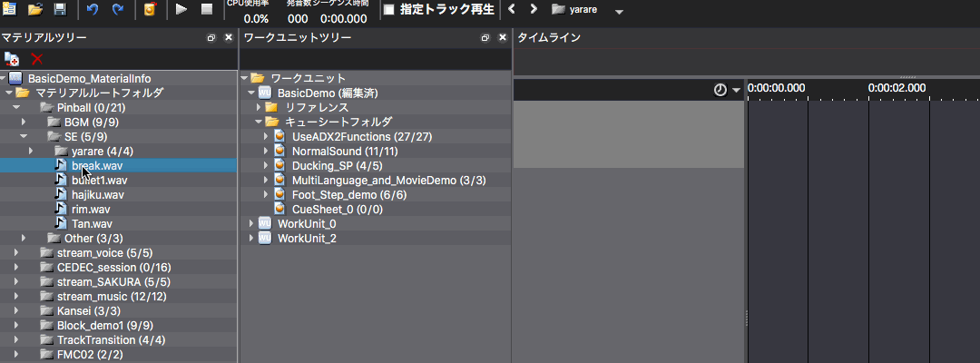Click the redo arrow icon
Screen dimensions: 980x363
pos(118,10)
